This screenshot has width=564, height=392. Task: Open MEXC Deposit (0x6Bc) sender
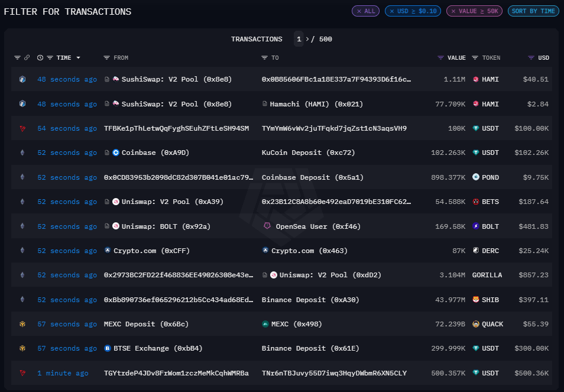pos(146,324)
